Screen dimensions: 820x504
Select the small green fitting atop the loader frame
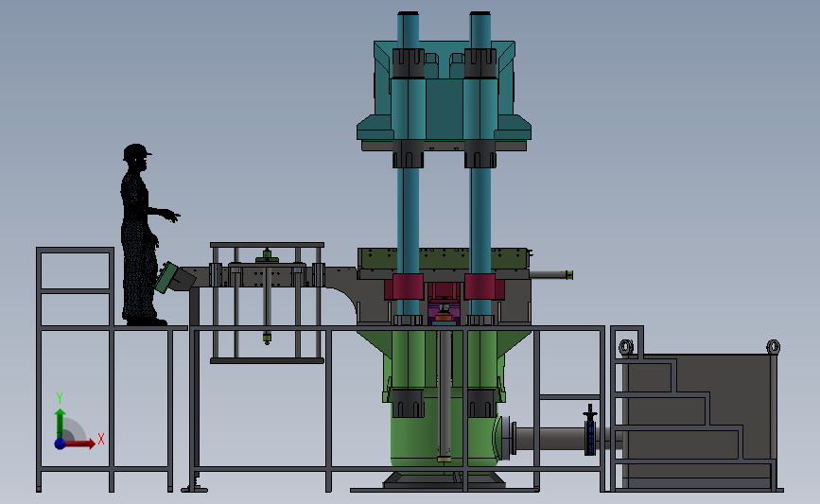(268, 256)
